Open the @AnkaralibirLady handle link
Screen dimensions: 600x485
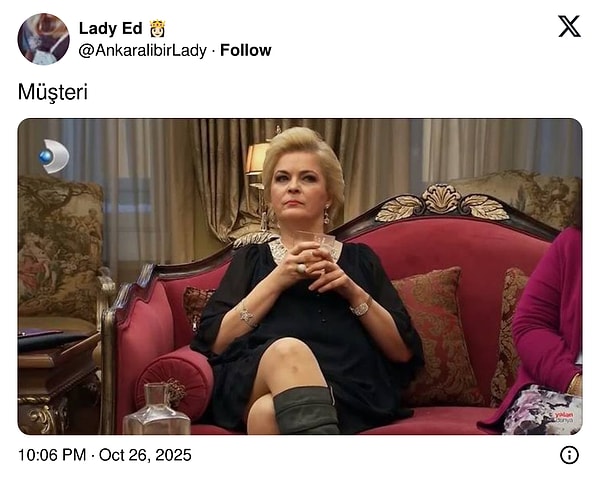tap(143, 51)
